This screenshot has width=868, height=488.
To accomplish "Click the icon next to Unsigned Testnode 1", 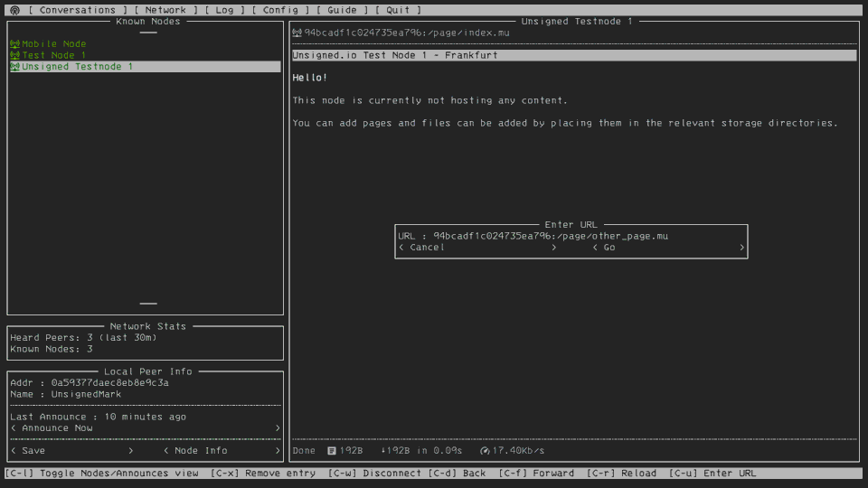I will 14,67.
